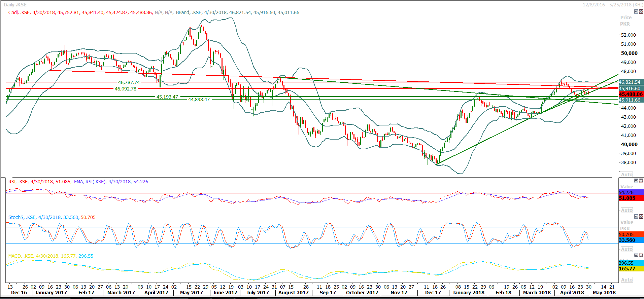Click the Auto button in MACD pane
Image resolution: width=644 pixels, height=299 pixels.
click(x=626, y=279)
